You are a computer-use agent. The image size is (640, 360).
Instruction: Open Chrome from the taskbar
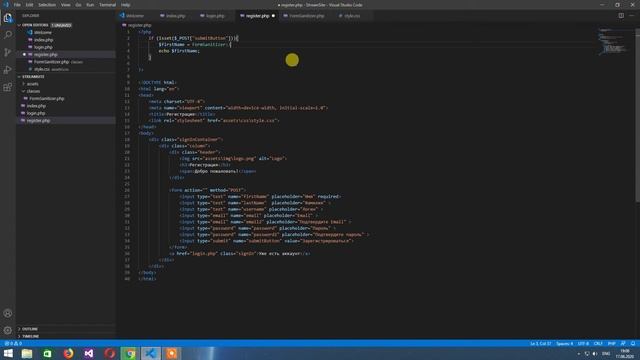(x=130, y=353)
